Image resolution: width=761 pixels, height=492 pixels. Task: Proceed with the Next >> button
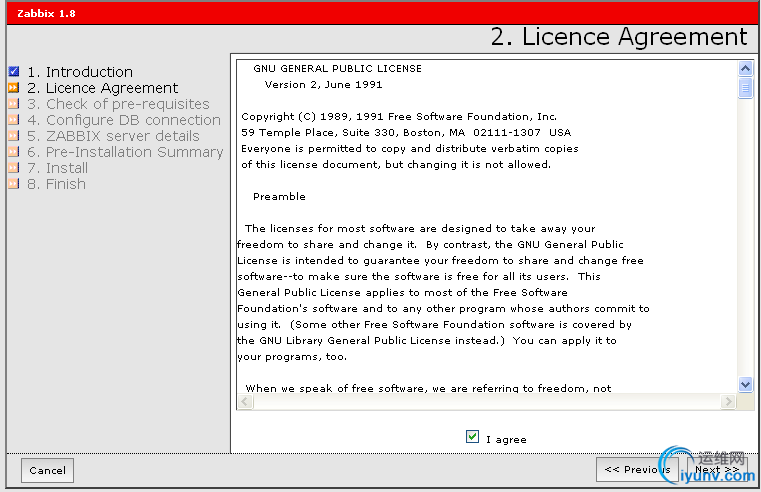click(717, 470)
